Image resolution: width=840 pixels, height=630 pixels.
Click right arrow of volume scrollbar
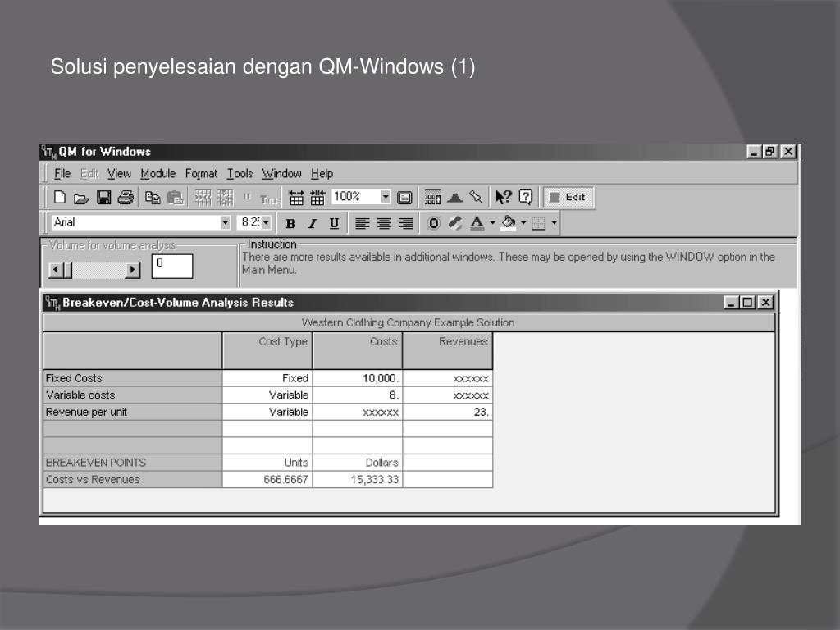coord(132,269)
